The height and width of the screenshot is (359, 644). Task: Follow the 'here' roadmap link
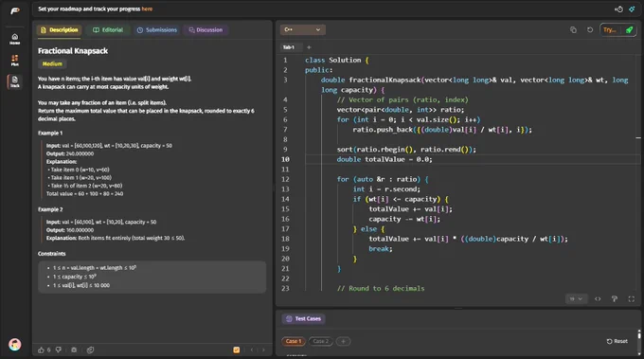(x=147, y=9)
